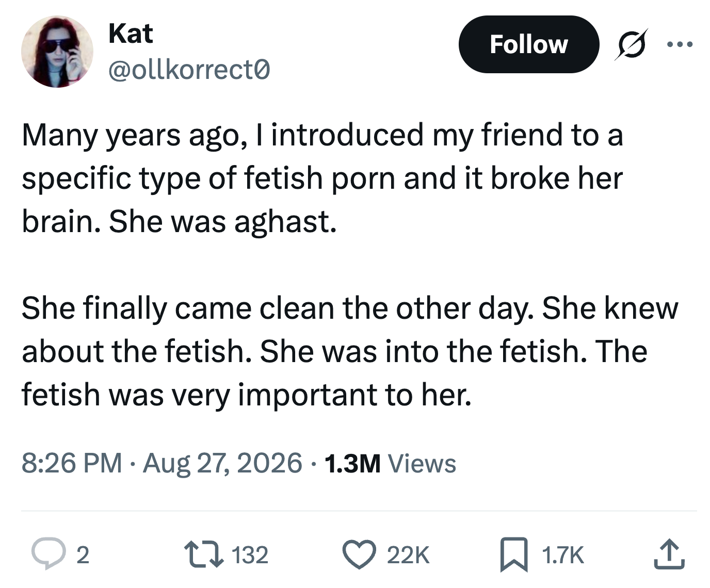Click the paragraph starting 'Many years ago'
The height and width of the screenshot is (588, 710).
point(322,178)
